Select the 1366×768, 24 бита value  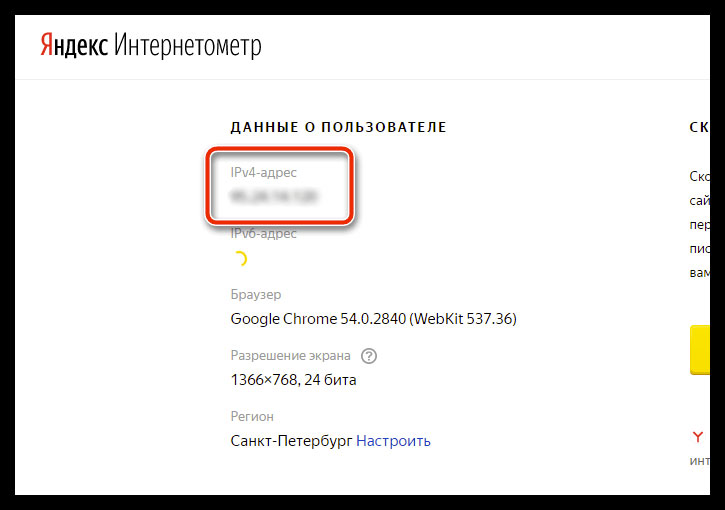(x=294, y=380)
